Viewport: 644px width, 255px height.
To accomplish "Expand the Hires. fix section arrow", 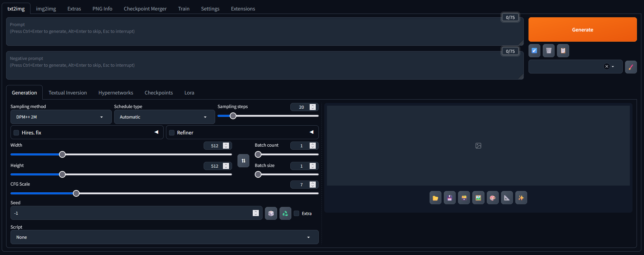I will (157, 132).
